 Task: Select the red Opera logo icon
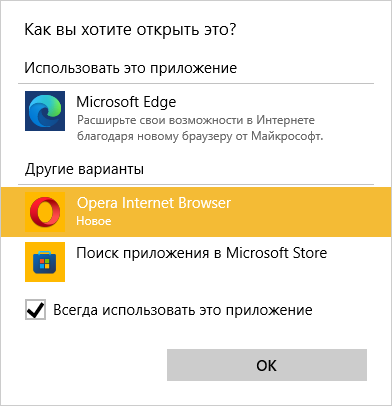point(45,212)
